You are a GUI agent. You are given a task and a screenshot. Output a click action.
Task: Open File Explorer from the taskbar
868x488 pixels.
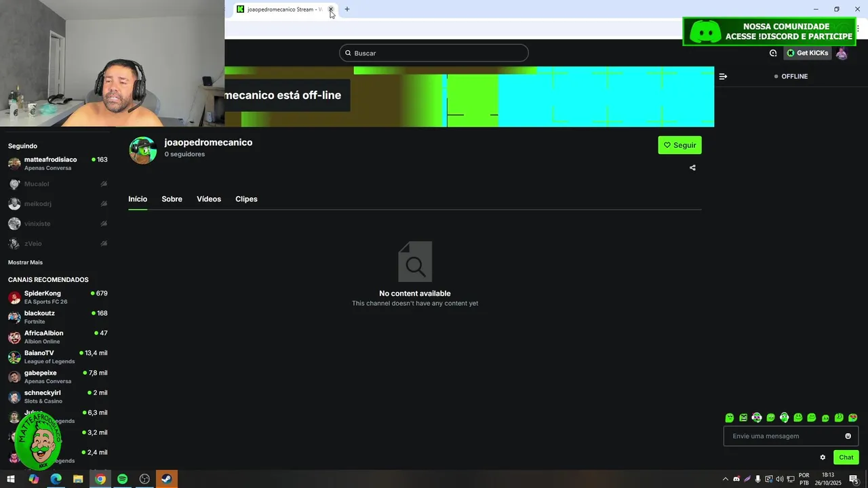point(78,479)
